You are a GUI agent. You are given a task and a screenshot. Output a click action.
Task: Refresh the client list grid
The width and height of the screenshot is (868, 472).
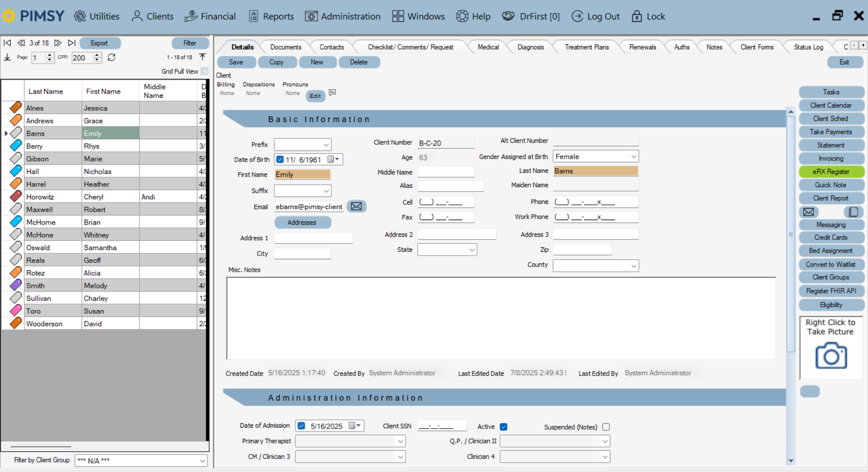111,58
